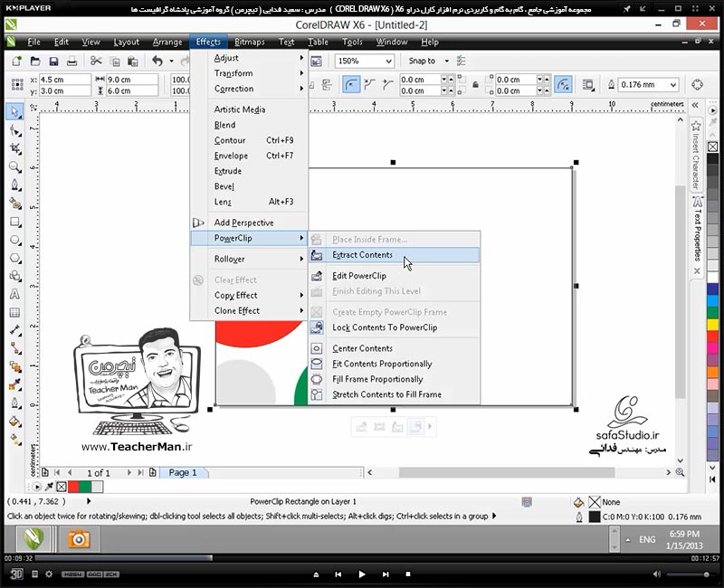Screen dimensions: 724x588
Task: Open the Snap to dropdown
Action: click(x=446, y=61)
